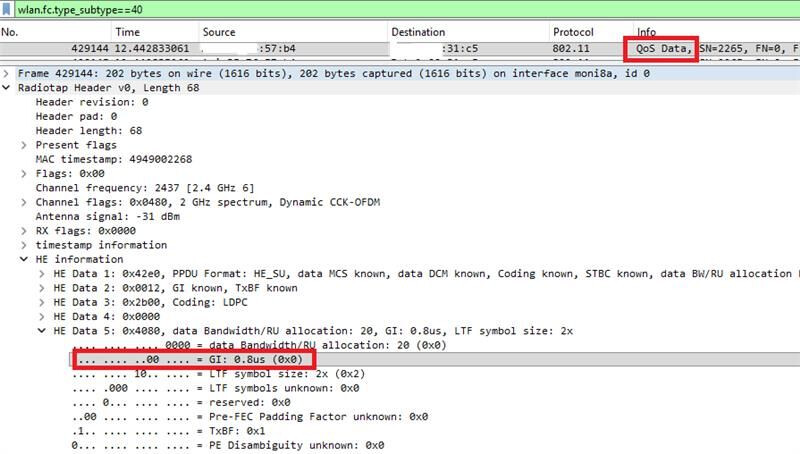Expand the HE Data 1 node
This screenshot has height=454, width=800.
point(42,273)
